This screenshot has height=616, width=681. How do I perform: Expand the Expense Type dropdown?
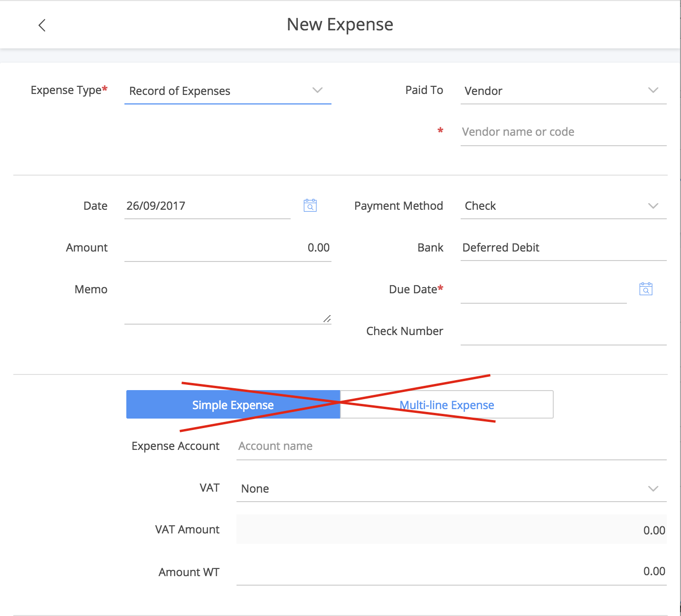[x=228, y=91]
